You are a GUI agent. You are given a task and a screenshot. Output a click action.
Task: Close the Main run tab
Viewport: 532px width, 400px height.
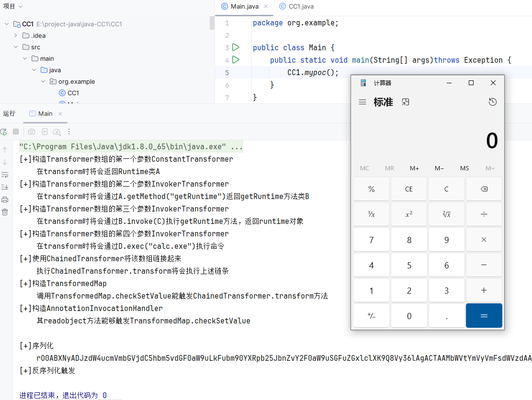coord(60,114)
